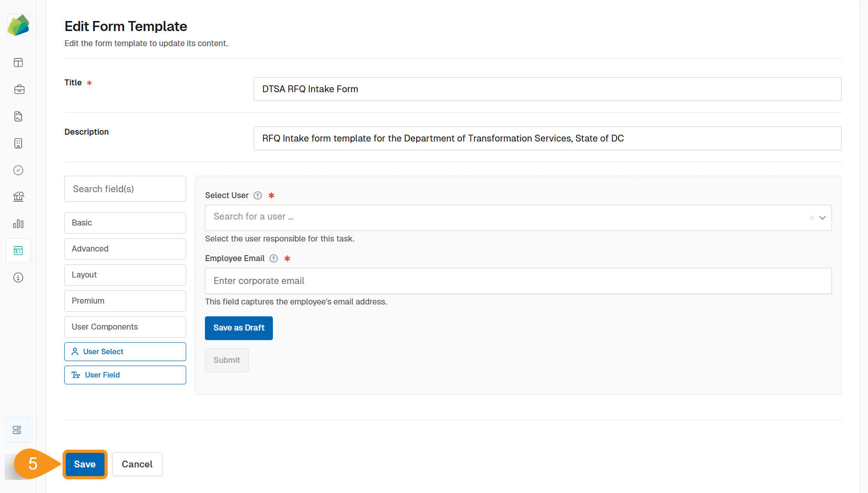Open the Select User dropdown

tap(823, 218)
